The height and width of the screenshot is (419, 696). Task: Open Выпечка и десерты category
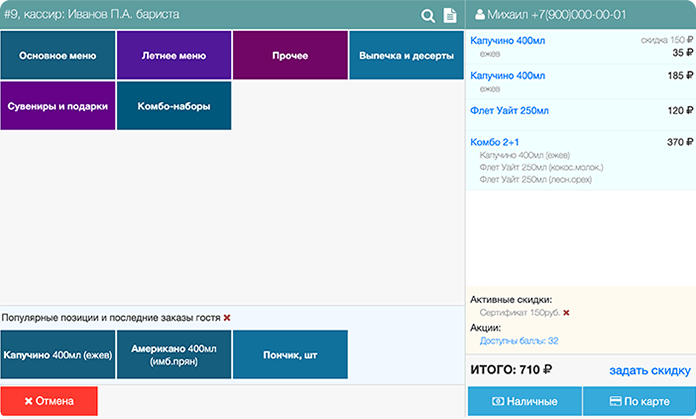pos(406,55)
